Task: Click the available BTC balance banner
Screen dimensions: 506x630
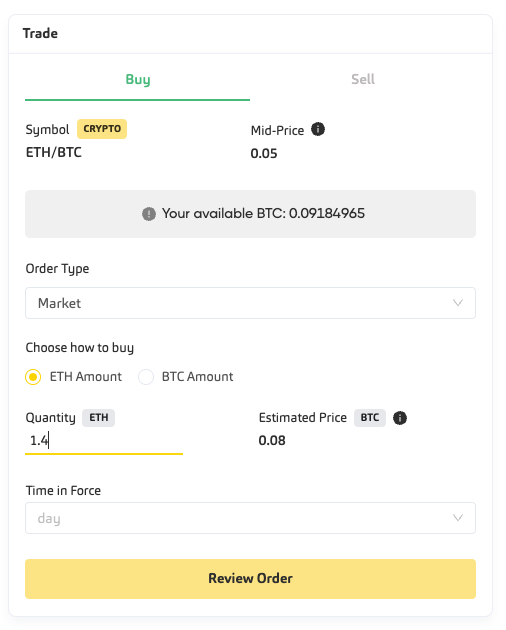Action: click(250, 214)
